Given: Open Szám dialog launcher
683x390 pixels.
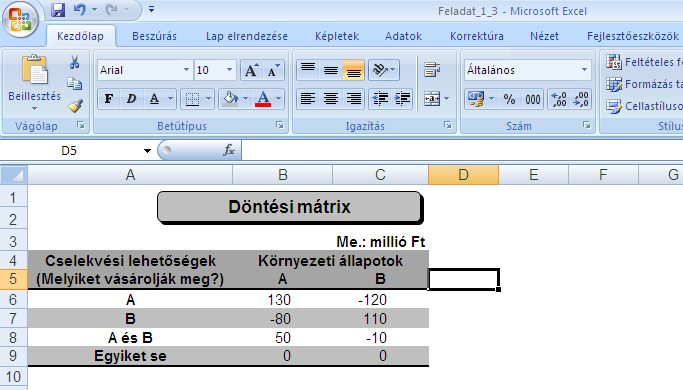Looking at the screenshot, I should 587,125.
